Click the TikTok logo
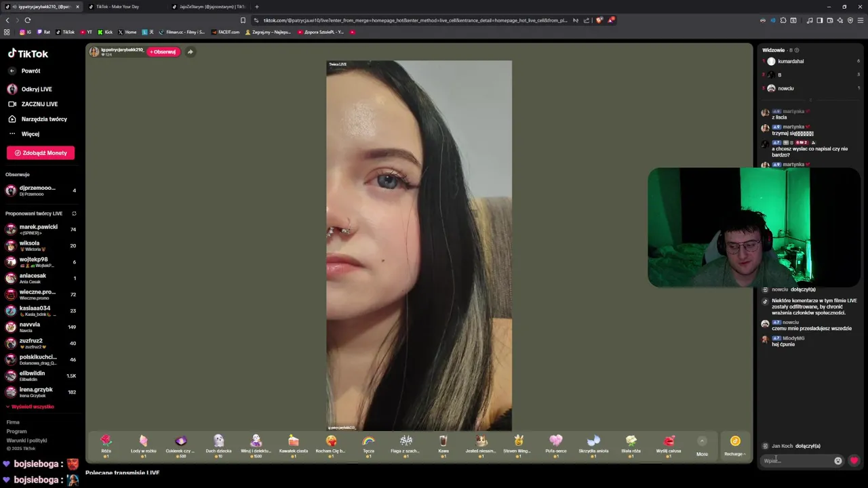Viewport: 868px width, 488px height. tap(28, 54)
